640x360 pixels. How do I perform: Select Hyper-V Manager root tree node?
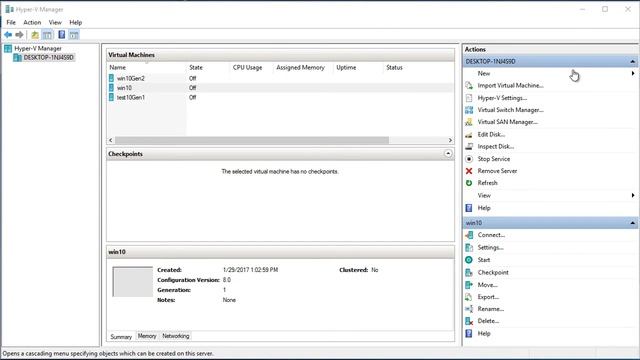pos(38,48)
